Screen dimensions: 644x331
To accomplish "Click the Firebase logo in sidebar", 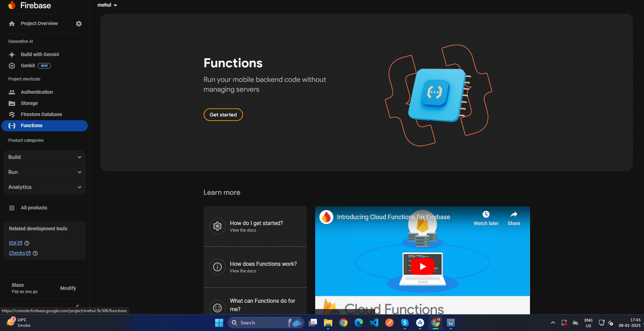I will (12, 5).
